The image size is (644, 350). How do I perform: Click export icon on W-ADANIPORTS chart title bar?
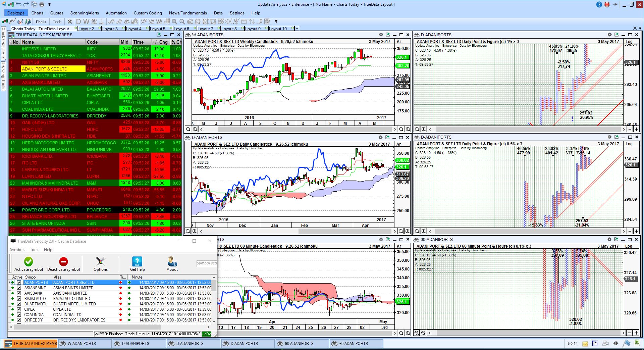388,35
